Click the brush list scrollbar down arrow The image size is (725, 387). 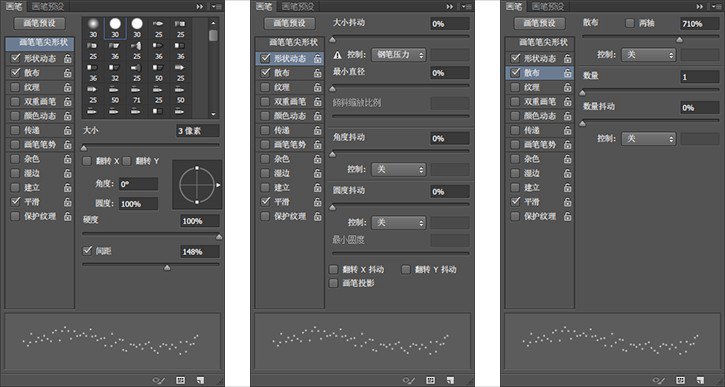point(213,114)
